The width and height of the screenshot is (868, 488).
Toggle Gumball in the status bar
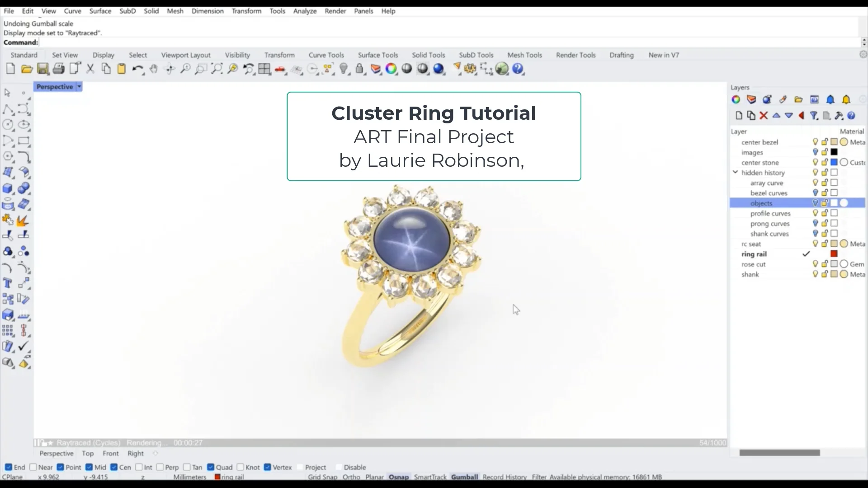(465, 477)
